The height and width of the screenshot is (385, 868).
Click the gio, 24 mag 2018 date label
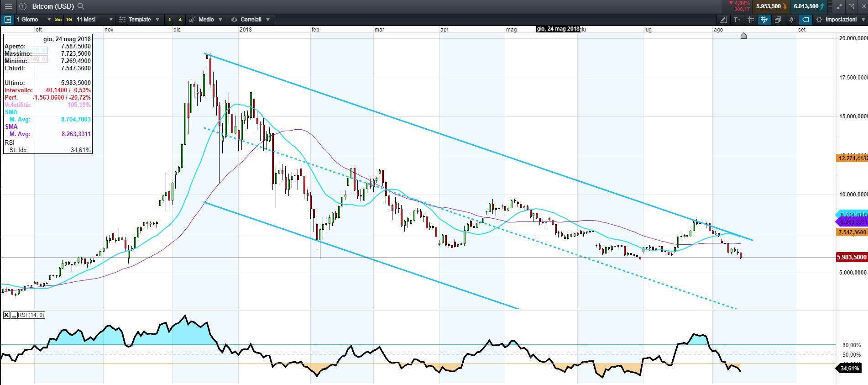[558, 29]
